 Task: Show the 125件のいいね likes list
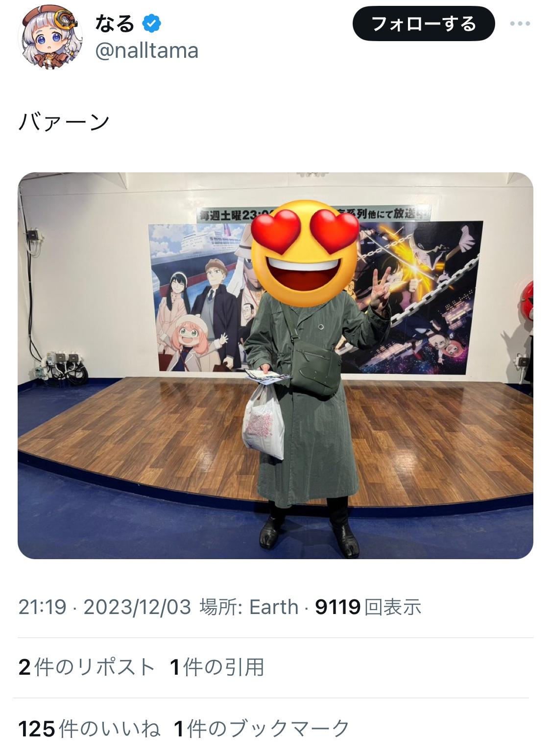pos(89,729)
